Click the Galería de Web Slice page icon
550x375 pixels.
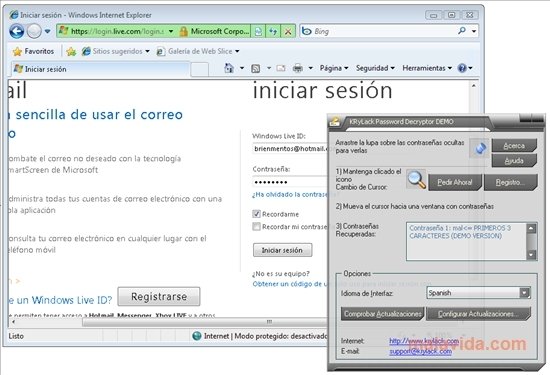161,52
